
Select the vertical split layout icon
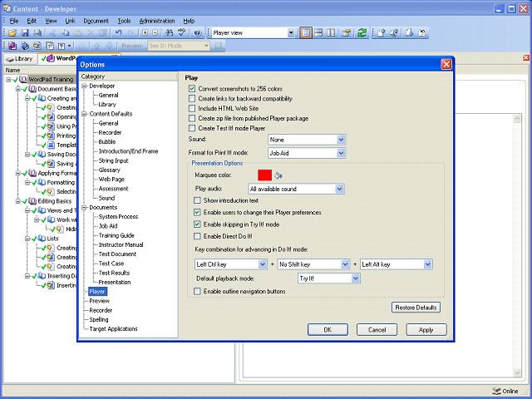tap(331, 33)
